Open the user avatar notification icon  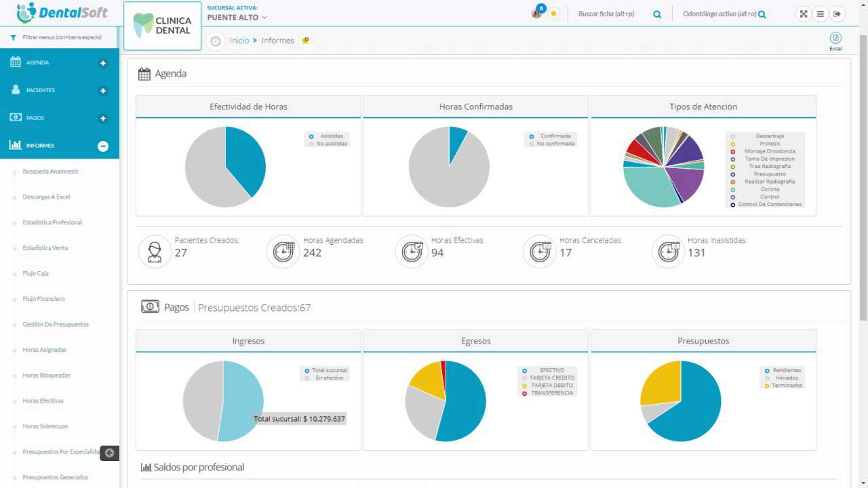537,13
